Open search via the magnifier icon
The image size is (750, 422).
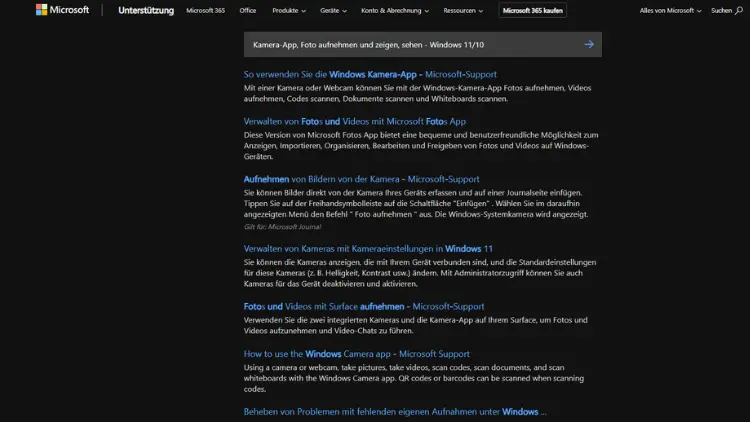pyautogui.click(x=739, y=10)
